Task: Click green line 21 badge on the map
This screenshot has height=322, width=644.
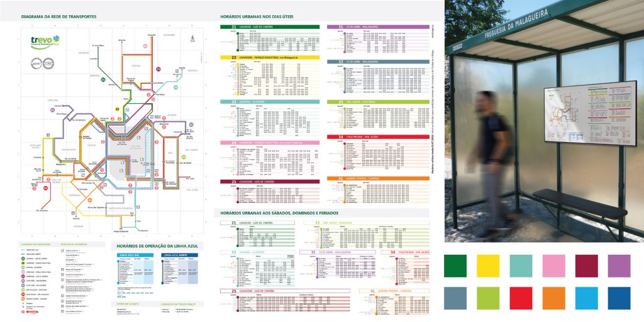Action: [x=104, y=80]
